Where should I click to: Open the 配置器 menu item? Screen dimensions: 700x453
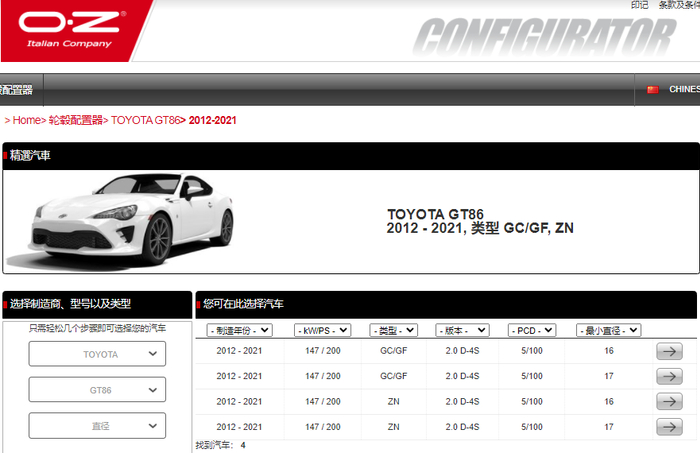pyautogui.click(x=17, y=90)
